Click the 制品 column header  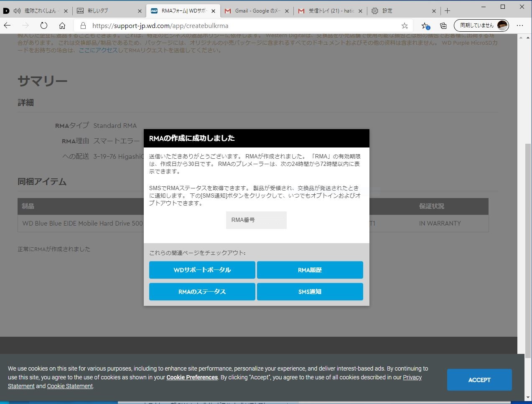coord(28,206)
